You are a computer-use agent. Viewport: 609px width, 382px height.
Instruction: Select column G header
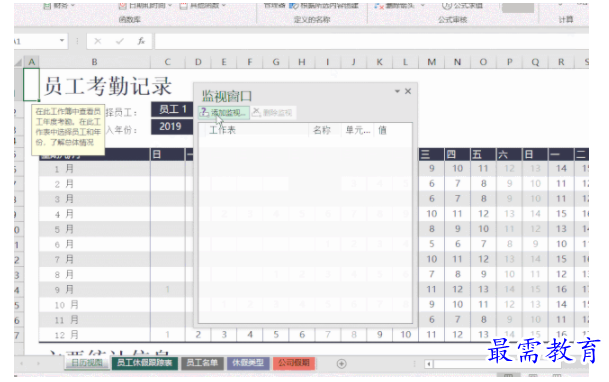276,62
